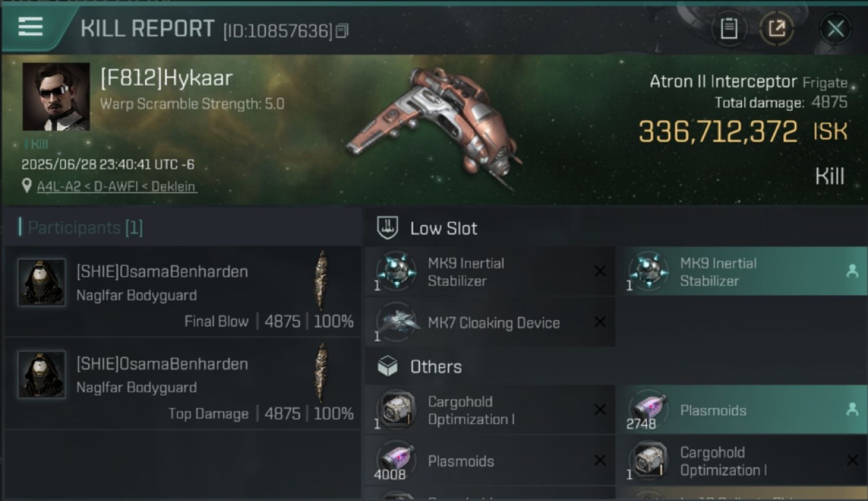Select the destroyed MK9 Inertial Stabilizer item

pos(490,272)
